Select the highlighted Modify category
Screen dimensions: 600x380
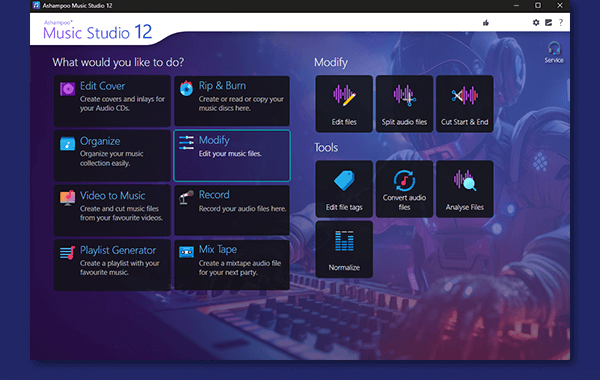click(232, 156)
